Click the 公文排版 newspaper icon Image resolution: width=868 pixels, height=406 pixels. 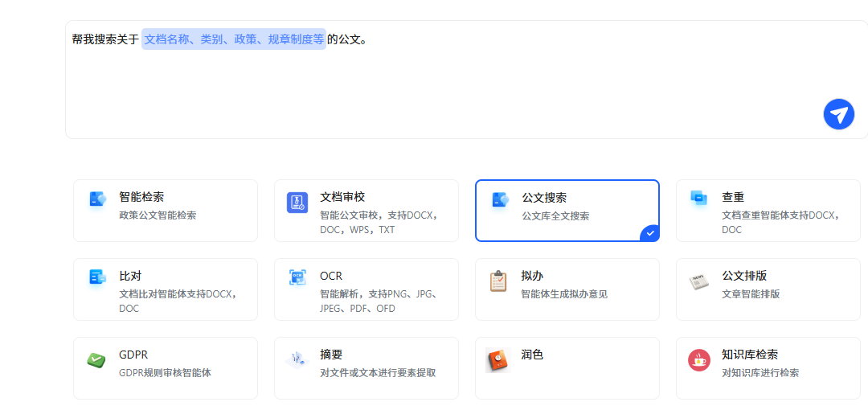coord(698,281)
